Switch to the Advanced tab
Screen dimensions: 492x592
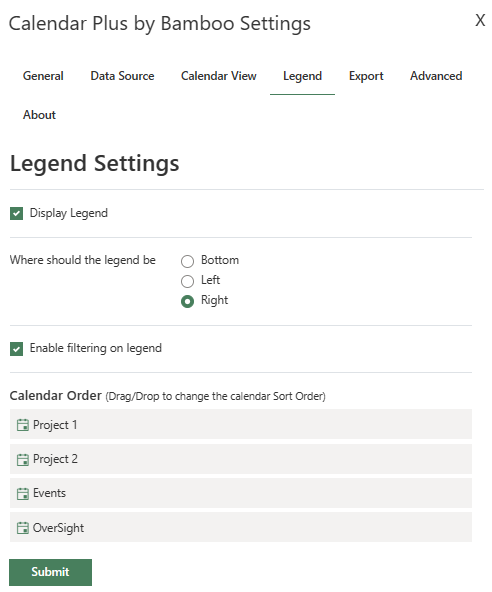click(x=436, y=76)
